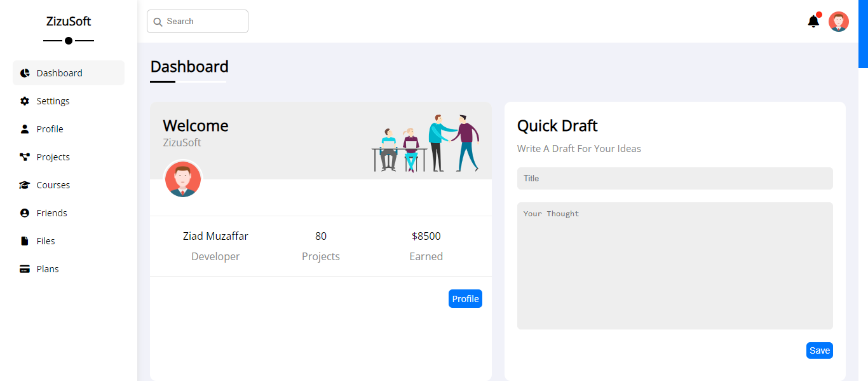Click the Plans credit card icon
Image resolution: width=868 pixels, height=381 pixels.
[x=25, y=269]
